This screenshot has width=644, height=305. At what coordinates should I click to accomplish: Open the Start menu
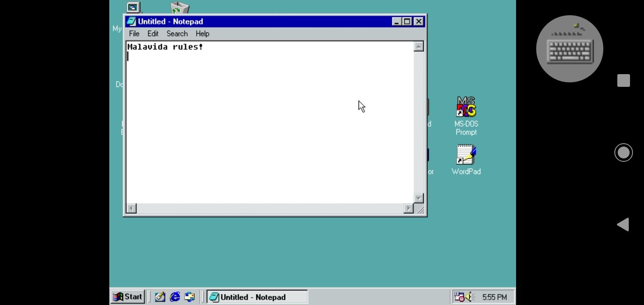tap(128, 297)
